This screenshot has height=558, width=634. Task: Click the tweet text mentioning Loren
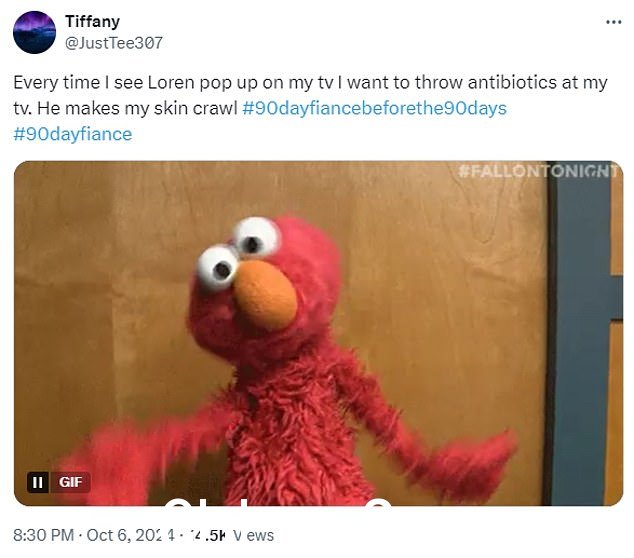pos(310,95)
